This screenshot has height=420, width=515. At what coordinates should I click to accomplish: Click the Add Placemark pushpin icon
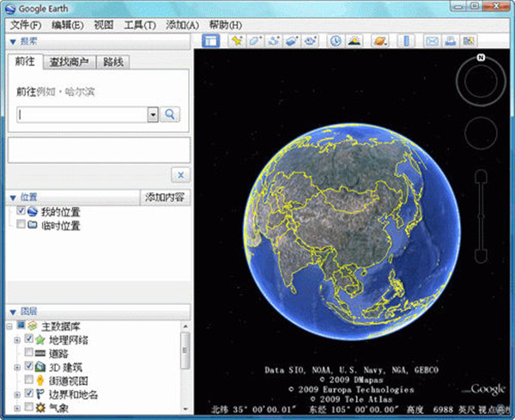(x=237, y=40)
